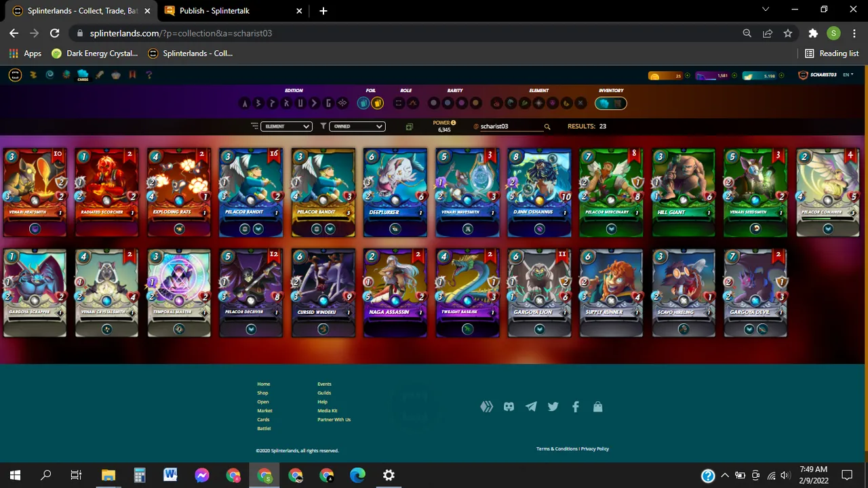Toggle the water Element filter
The height and width of the screenshot is (488, 868).
tap(511, 103)
